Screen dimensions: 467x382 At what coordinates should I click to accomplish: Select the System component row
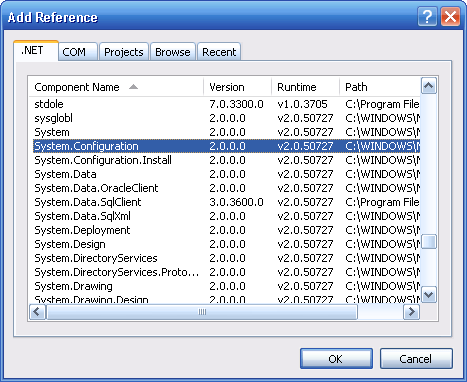coord(226,132)
